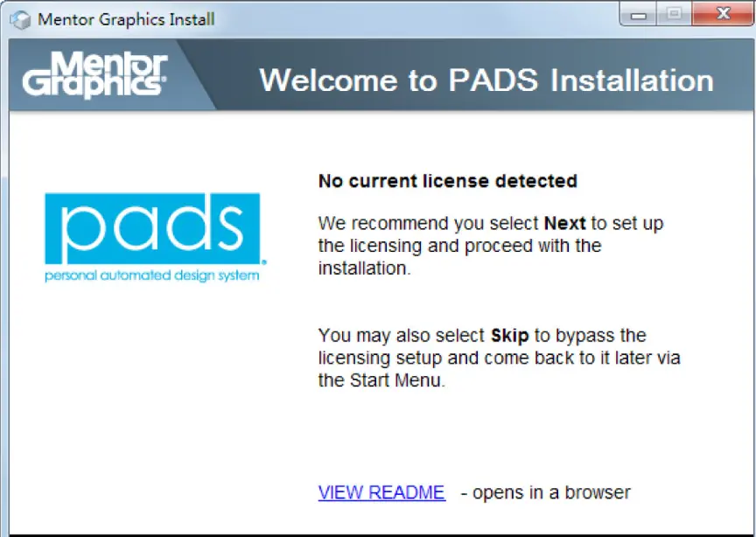Minimize the Mentor Graphics Install window
The height and width of the screenshot is (537, 756).
point(638,15)
